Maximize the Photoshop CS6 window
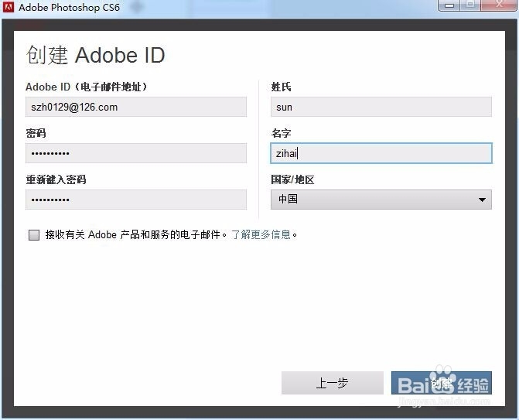 pos(470,5)
